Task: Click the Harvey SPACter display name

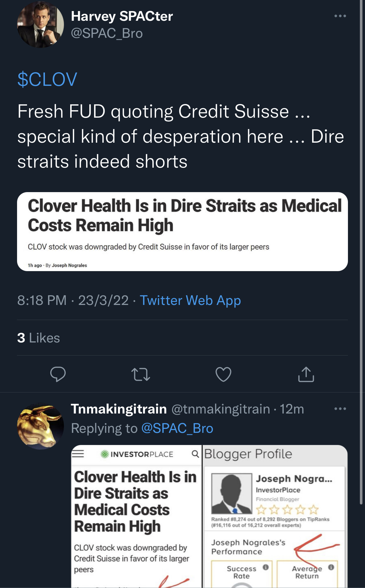Action: (122, 16)
